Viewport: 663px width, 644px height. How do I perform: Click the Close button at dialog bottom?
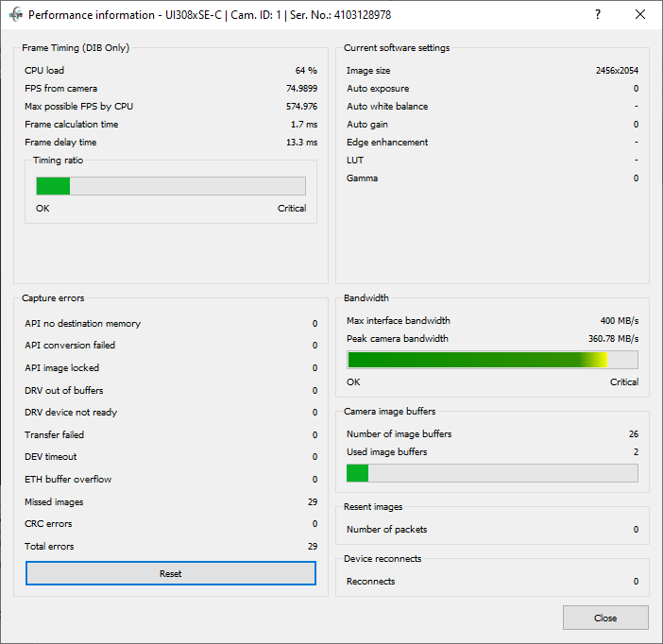click(x=605, y=618)
